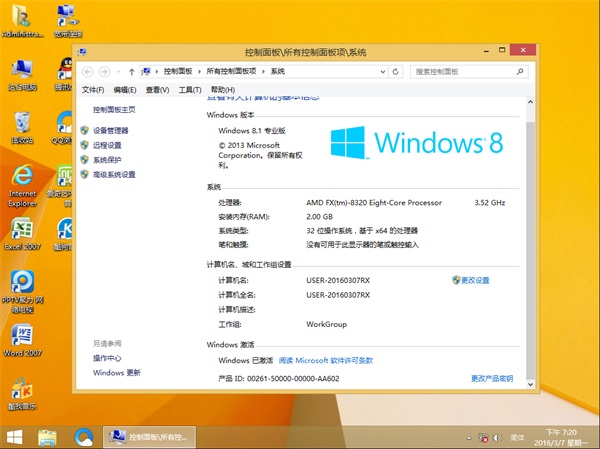600x449 pixels.
Task: Expand the 所有控制面板项 breadcrumb arrow
Action: tap(264, 72)
